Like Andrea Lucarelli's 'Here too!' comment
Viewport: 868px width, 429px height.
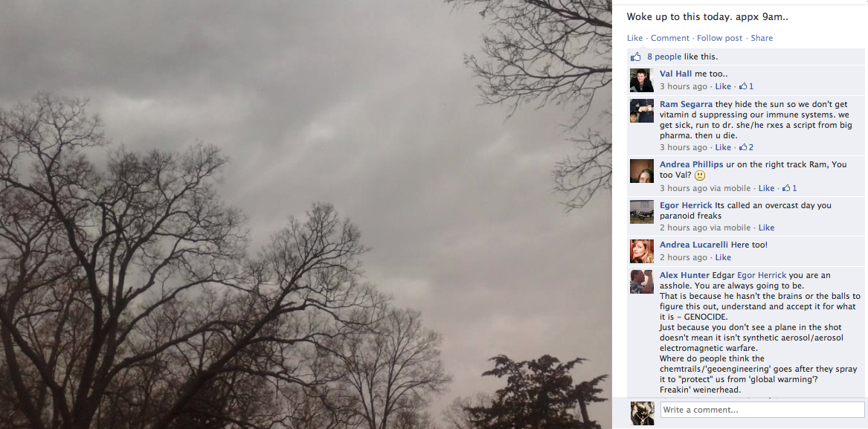723,257
